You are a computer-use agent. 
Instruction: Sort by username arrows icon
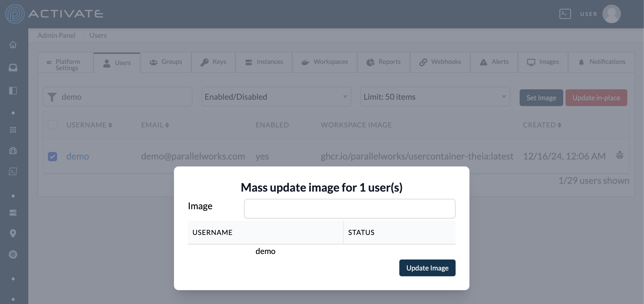click(110, 125)
